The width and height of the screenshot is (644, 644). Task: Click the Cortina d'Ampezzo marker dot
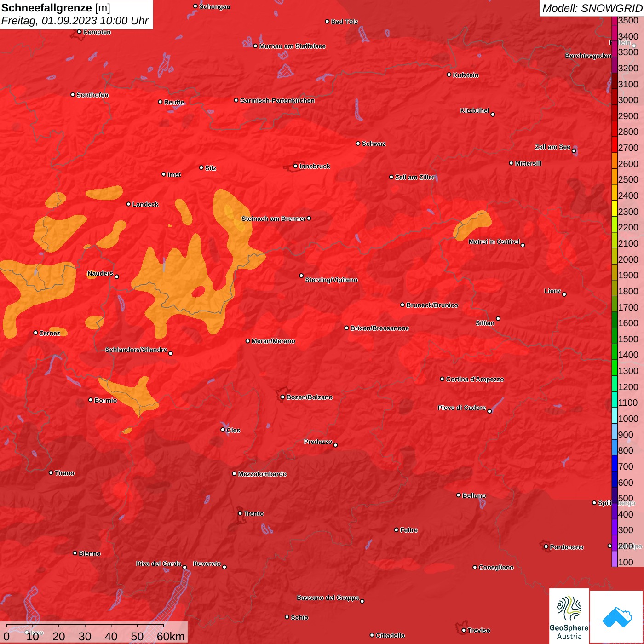(x=442, y=379)
